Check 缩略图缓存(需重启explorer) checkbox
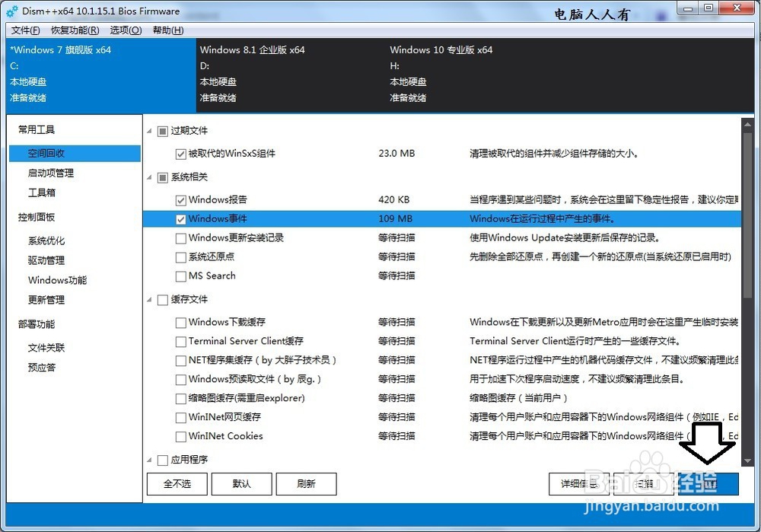 [180, 399]
